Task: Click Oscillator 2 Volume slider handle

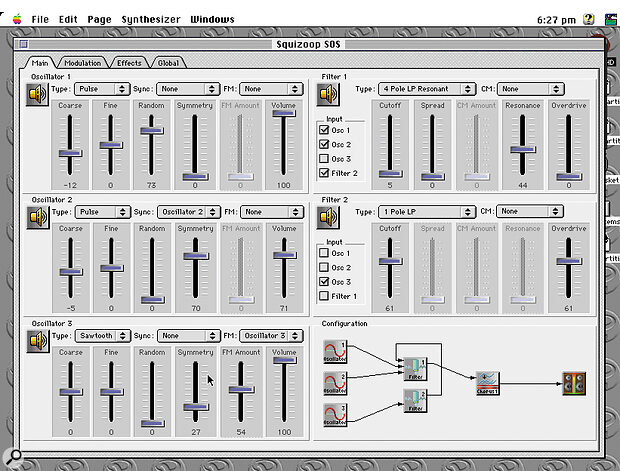Action: click(284, 255)
